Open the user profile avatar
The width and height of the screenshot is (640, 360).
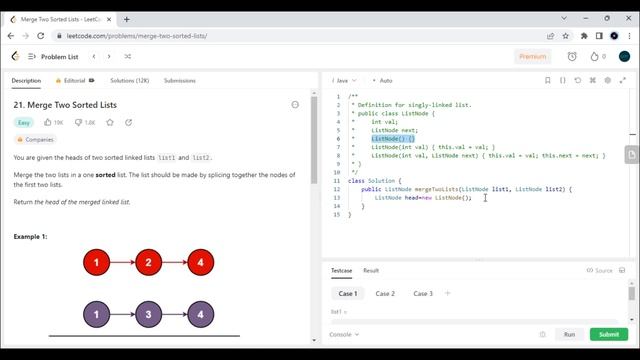(x=624, y=56)
